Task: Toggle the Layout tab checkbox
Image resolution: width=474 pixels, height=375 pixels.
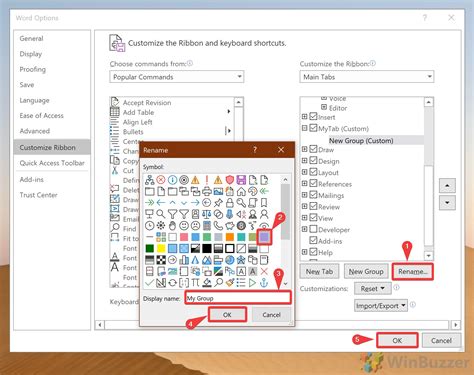Action: pos(313,172)
